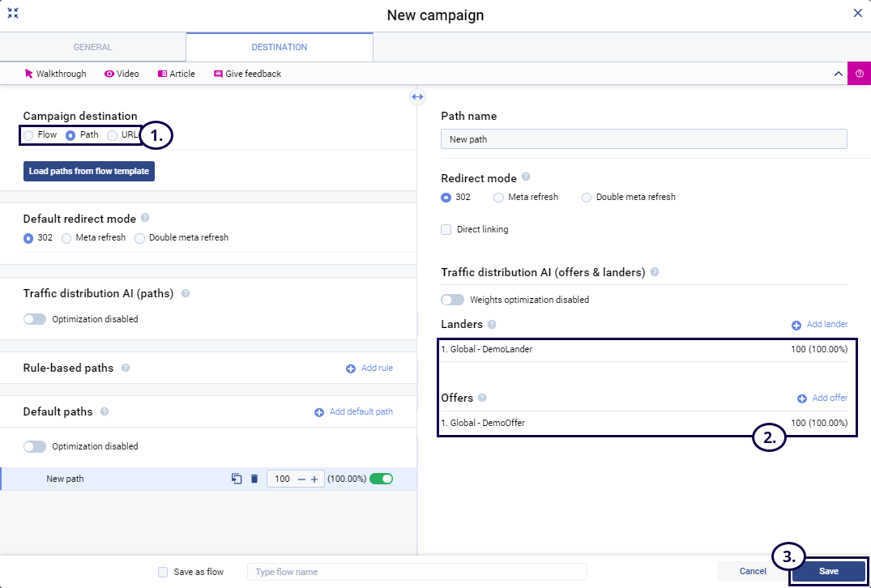871x588 pixels.
Task: Click the duplicate icon on New path row
Action: [x=237, y=479]
